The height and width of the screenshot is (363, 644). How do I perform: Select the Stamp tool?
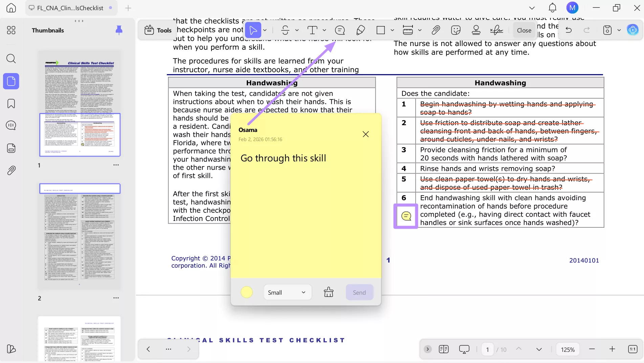coord(476,30)
